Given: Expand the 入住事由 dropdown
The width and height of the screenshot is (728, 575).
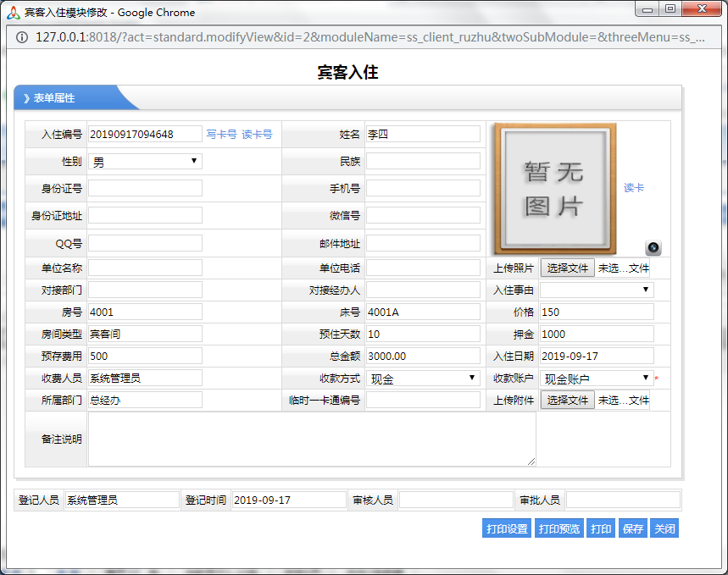Looking at the screenshot, I should click(x=597, y=290).
